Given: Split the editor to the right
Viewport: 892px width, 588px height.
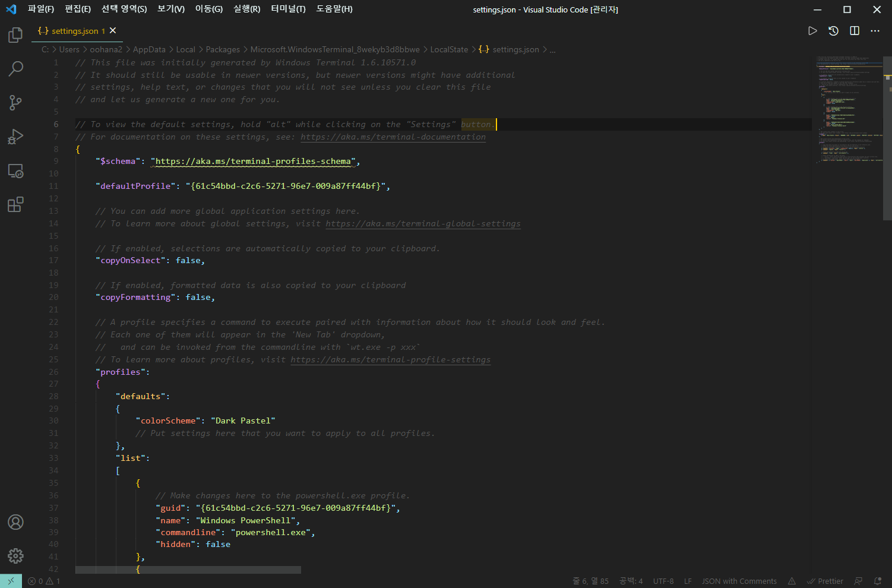Looking at the screenshot, I should click(x=855, y=31).
